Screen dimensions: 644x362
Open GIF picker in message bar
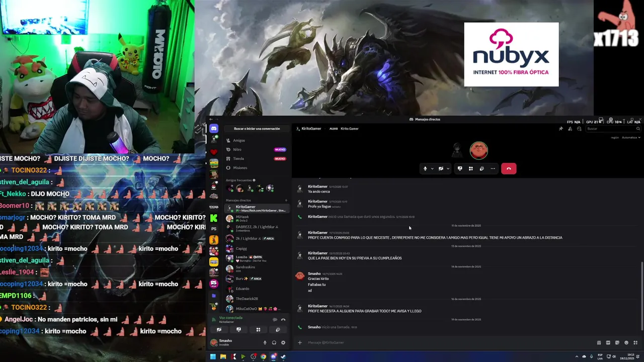click(x=608, y=342)
